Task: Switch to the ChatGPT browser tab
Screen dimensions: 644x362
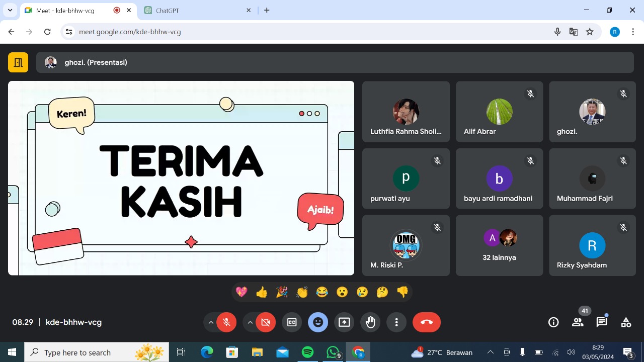Action: (x=196, y=10)
